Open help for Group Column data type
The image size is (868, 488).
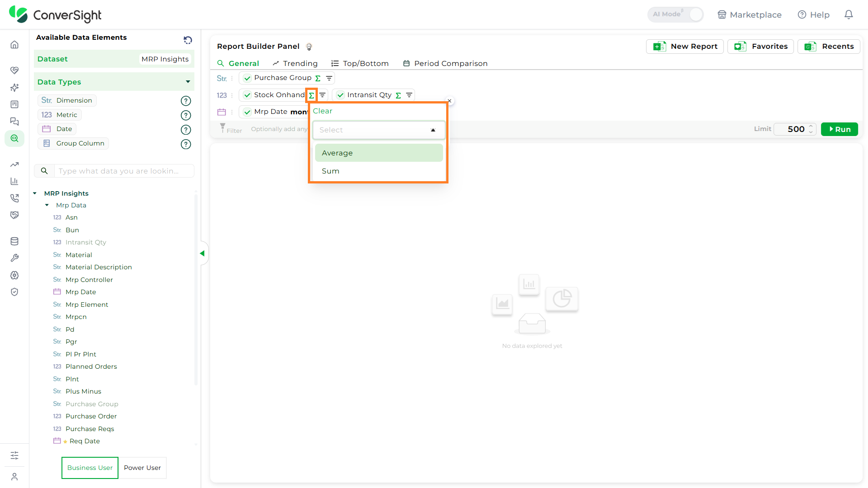pos(186,144)
